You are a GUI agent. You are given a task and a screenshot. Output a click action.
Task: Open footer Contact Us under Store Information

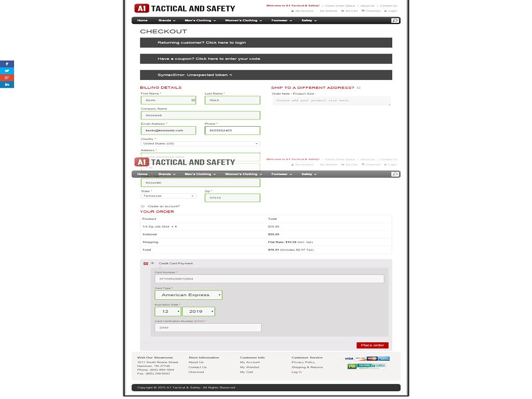(197, 367)
